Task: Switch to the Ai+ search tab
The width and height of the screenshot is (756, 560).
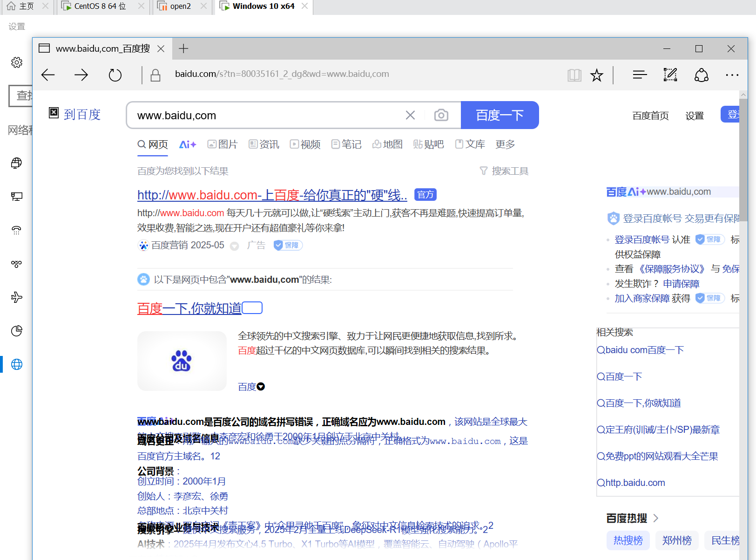Action: tap(188, 144)
